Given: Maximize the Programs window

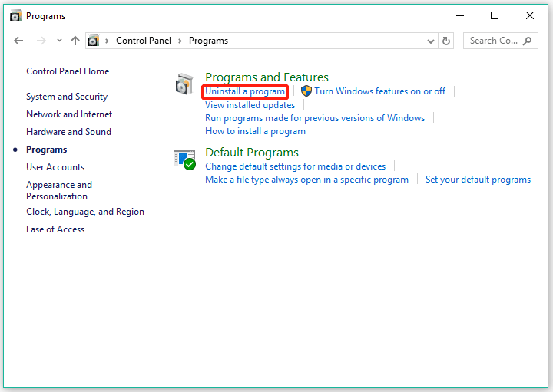Looking at the screenshot, I should tap(495, 15).
